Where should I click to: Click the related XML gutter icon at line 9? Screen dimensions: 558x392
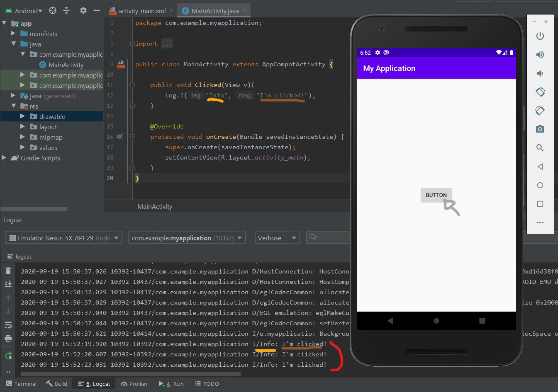tap(121, 64)
